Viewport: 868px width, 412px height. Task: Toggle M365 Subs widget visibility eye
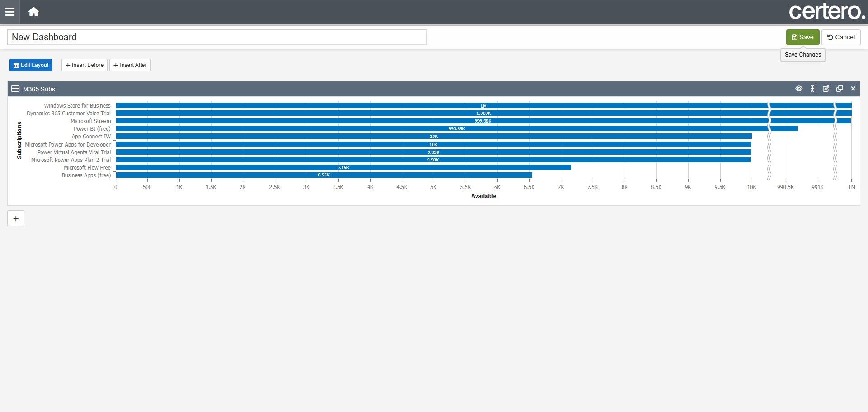point(799,89)
